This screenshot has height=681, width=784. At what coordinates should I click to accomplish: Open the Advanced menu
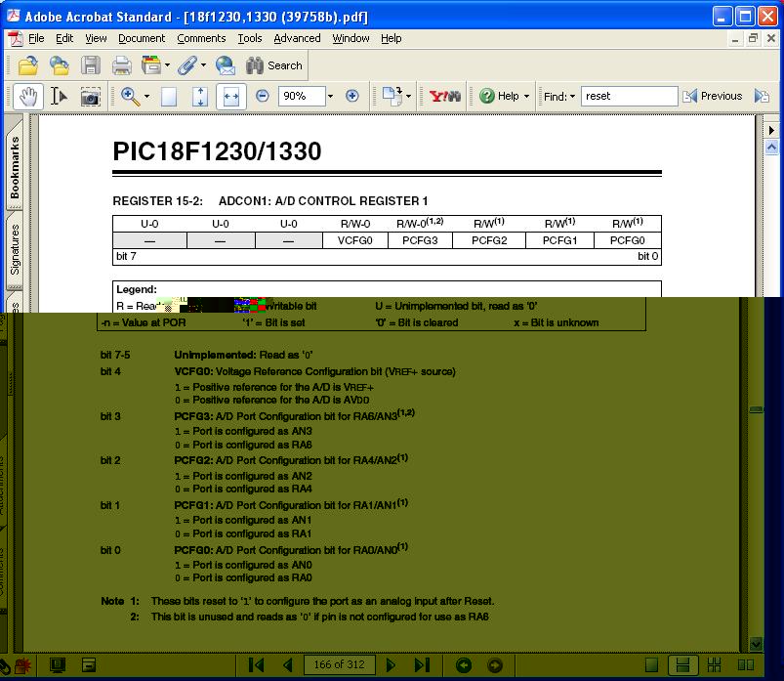pos(297,38)
